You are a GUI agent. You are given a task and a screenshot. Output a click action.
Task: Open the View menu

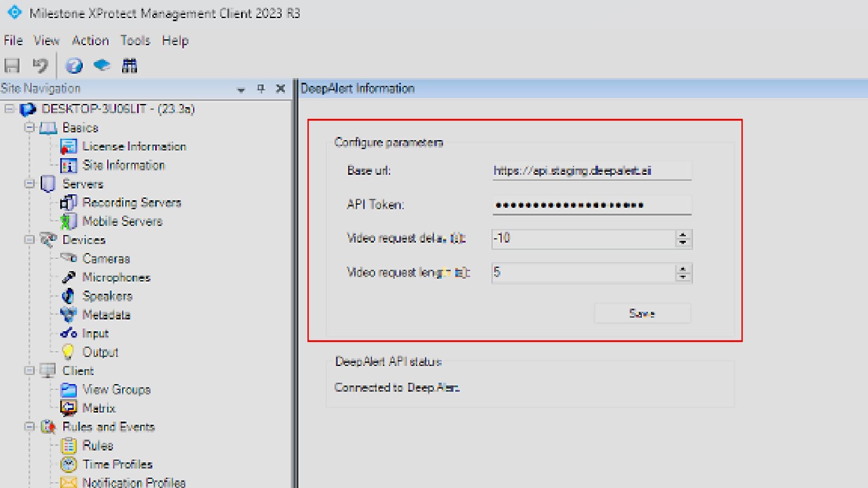click(x=47, y=41)
